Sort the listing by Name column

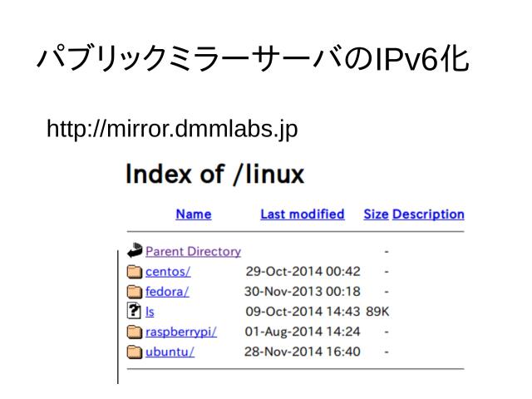193,214
